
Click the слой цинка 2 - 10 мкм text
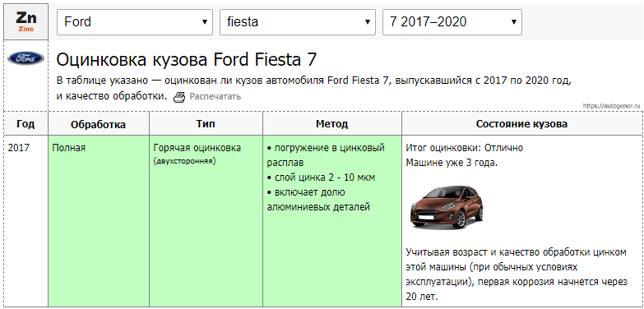click(x=321, y=178)
